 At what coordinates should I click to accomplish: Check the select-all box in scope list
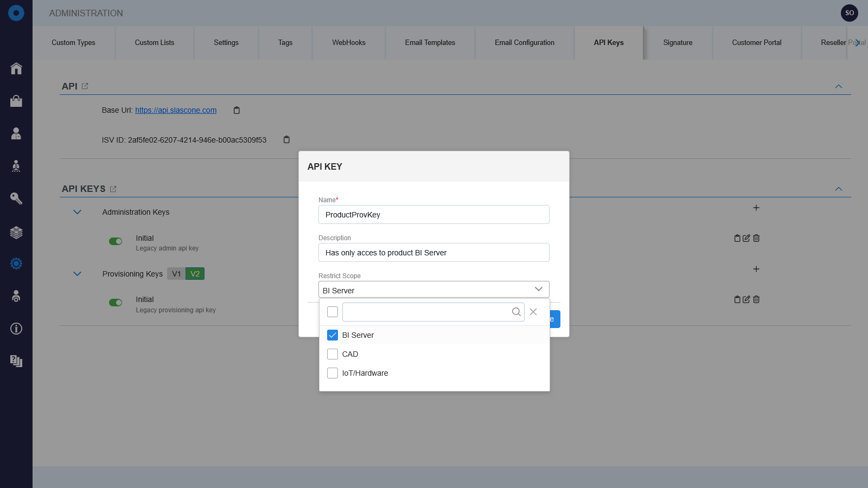[x=333, y=312]
